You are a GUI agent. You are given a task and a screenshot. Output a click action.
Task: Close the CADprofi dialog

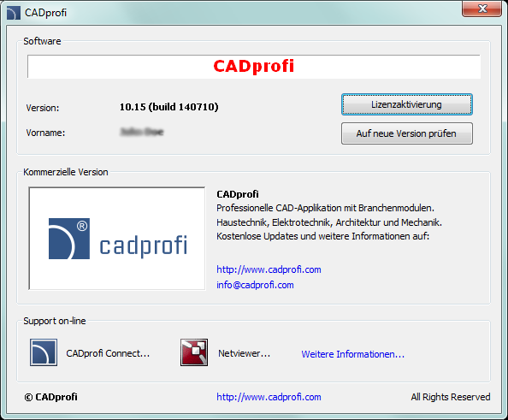(481, 9)
